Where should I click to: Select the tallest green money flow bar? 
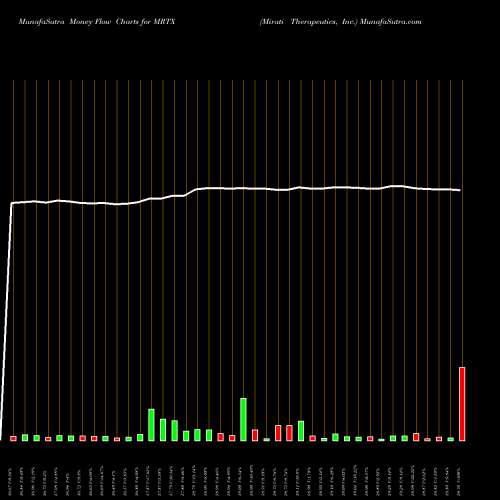pos(243,419)
